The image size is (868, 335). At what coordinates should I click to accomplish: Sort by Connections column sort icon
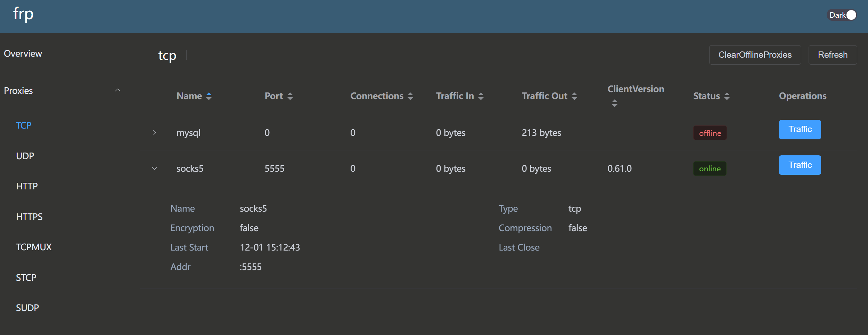click(x=410, y=96)
